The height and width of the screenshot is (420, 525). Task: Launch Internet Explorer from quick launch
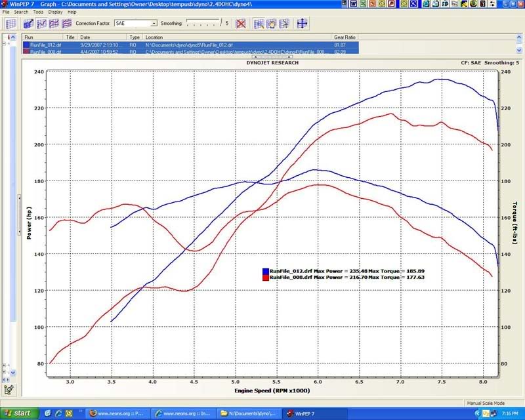pyautogui.click(x=58, y=413)
